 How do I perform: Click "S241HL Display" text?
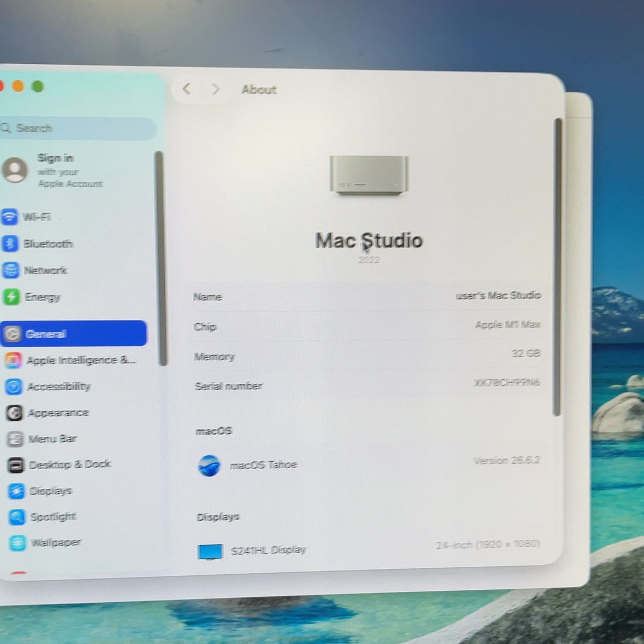pos(268,550)
